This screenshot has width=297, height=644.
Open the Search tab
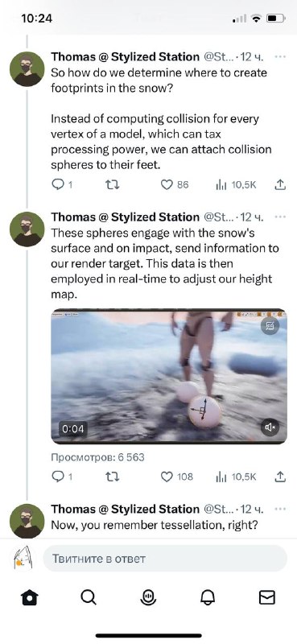tap(89, 597)
